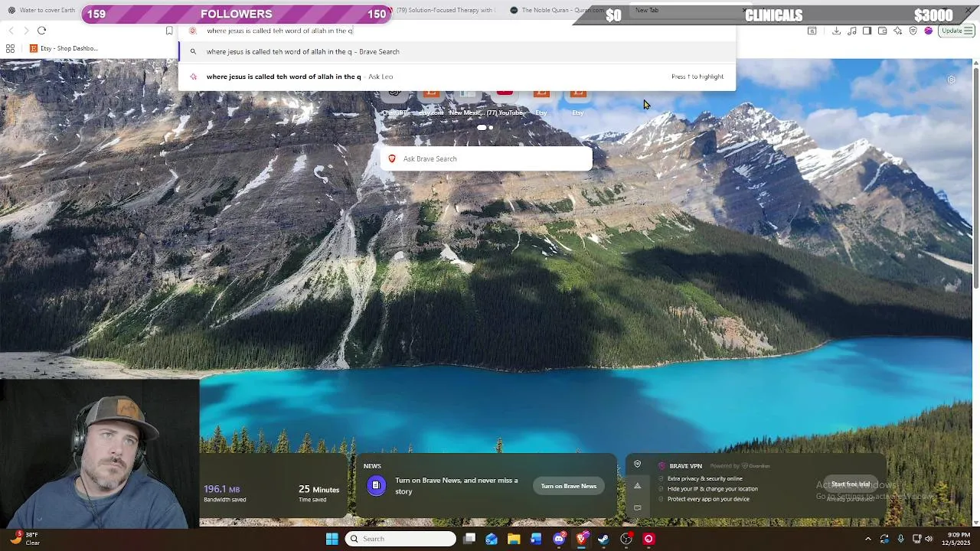
Task: Bookmark this page via the bookmark icon
Action: pyautogui.click(x=169, y=31)
